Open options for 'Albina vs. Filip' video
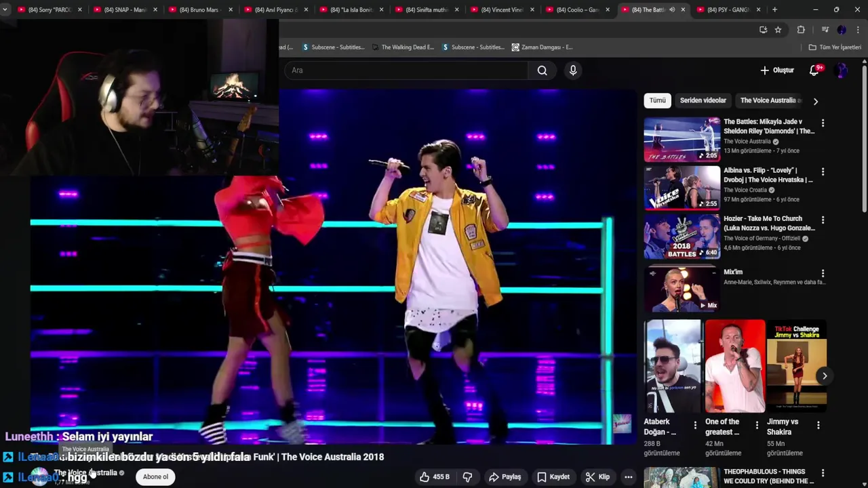The image size is (868, 488). pyautogui.click(x=823, y=171)
